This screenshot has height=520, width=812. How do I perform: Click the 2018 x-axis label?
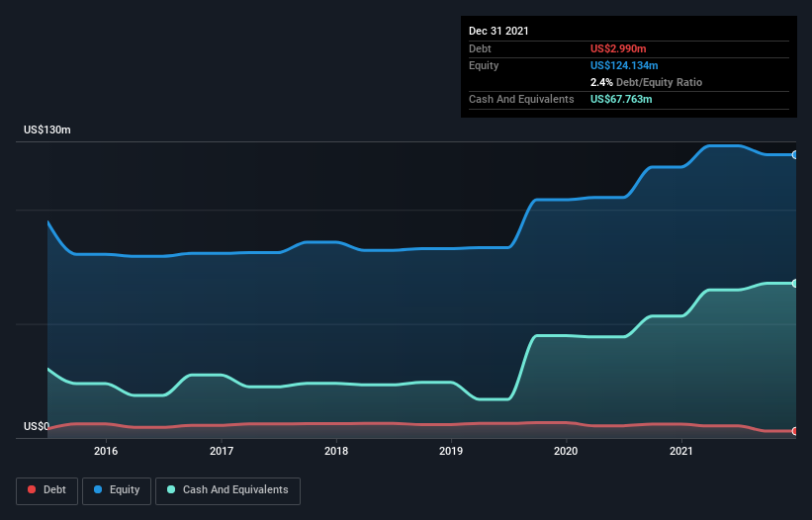(336, 451)
